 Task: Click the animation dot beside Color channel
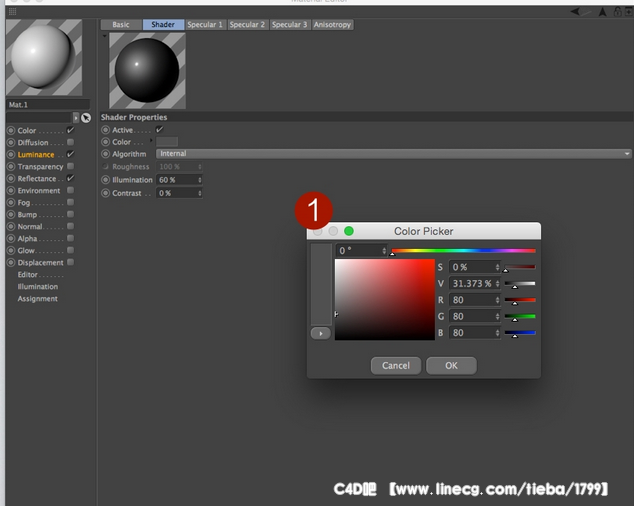pos(11,131)
